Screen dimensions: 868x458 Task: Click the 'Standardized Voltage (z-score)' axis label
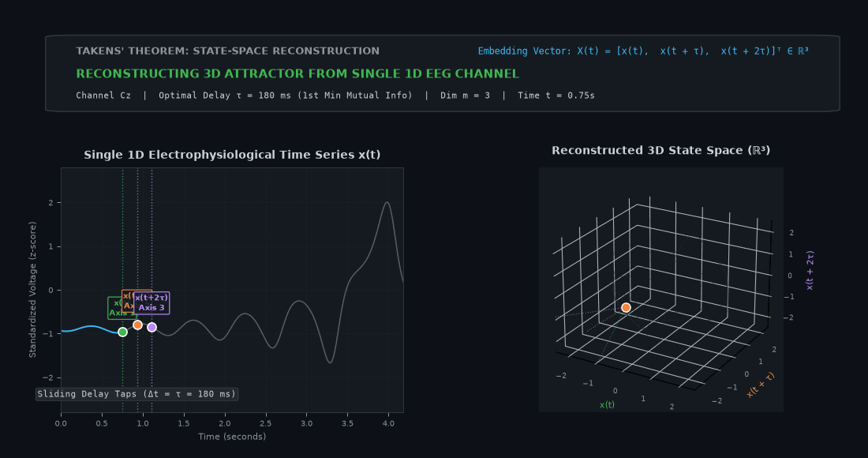coord(32,290)
